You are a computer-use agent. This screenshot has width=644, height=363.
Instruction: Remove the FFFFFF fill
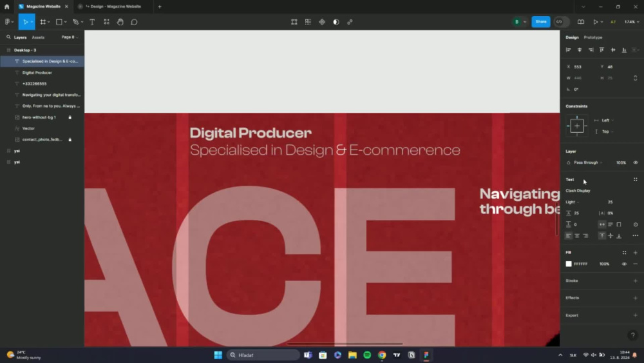(x=636, y=264)
